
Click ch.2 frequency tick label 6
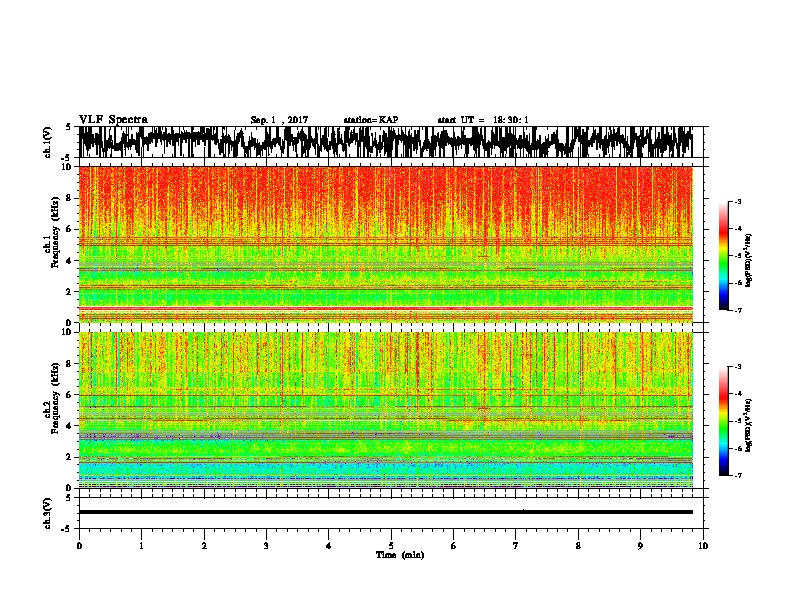point(69,395)
